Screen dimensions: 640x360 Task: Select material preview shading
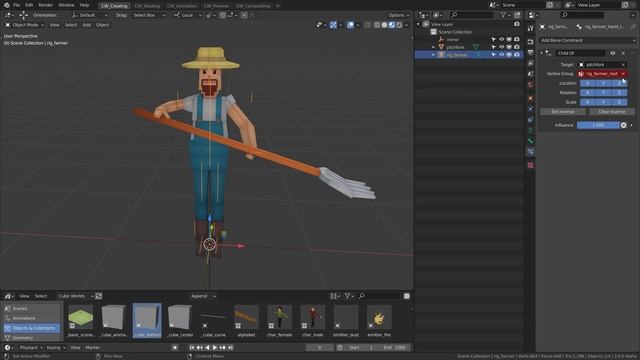(x=392, y=25)
